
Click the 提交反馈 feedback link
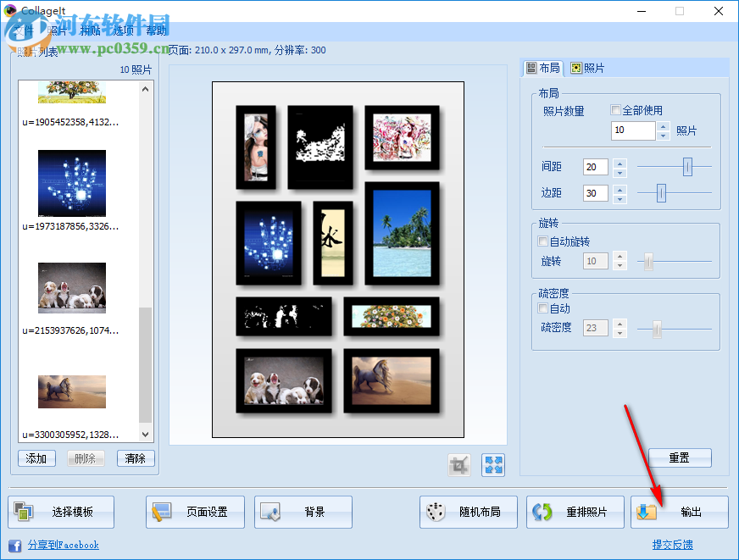pyautogui.click(x=672, y=545)
